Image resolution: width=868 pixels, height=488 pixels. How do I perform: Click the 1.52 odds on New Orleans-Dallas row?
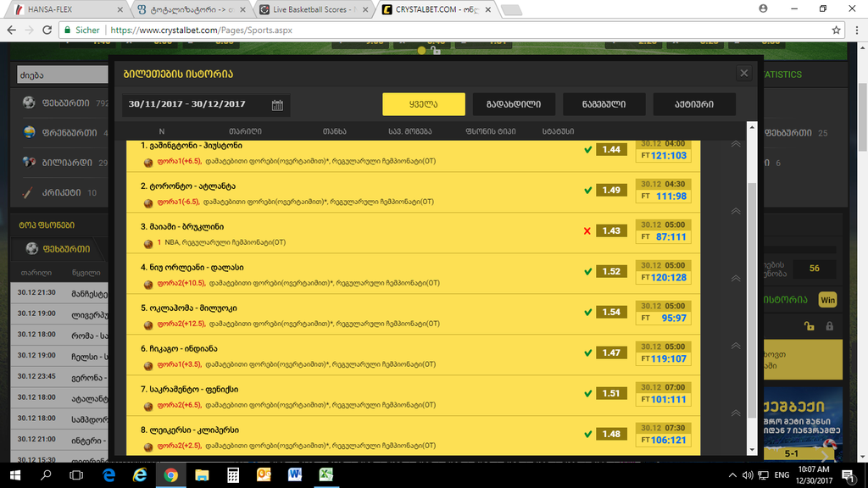[611, 271]
